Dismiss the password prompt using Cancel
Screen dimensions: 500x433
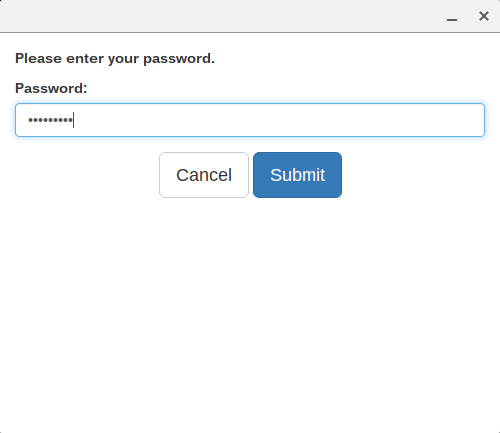pyautogui.click(x=204, y=175)
